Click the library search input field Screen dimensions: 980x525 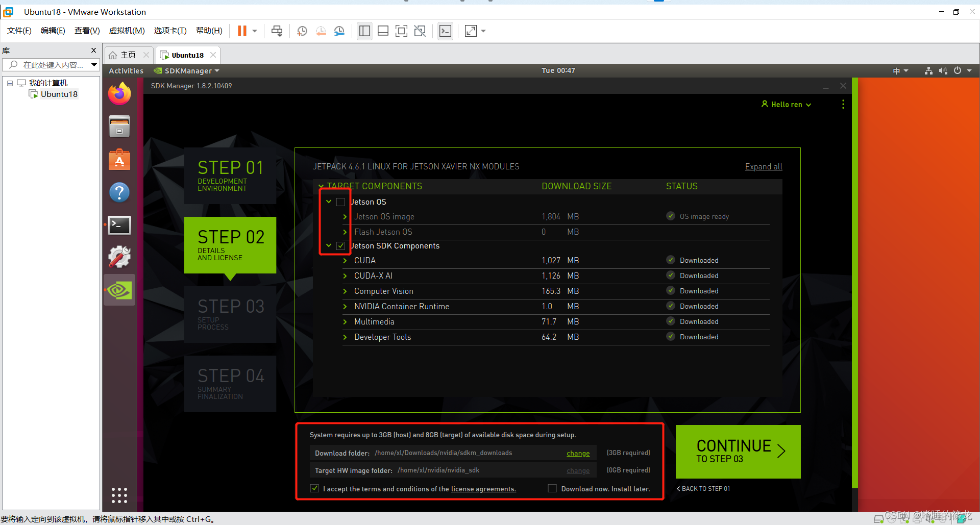53,65
